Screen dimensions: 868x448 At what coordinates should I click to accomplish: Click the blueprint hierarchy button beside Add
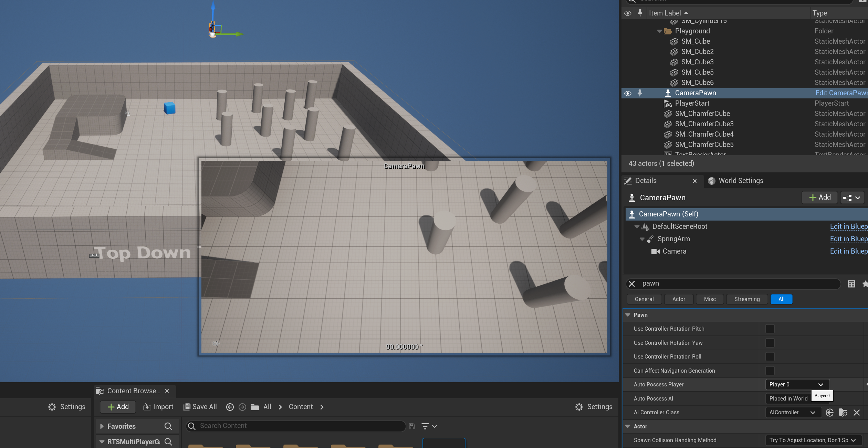tap(852, 198)
